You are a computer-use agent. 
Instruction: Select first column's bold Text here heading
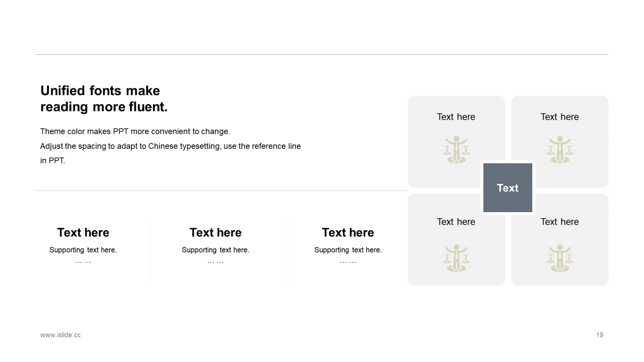83,232
